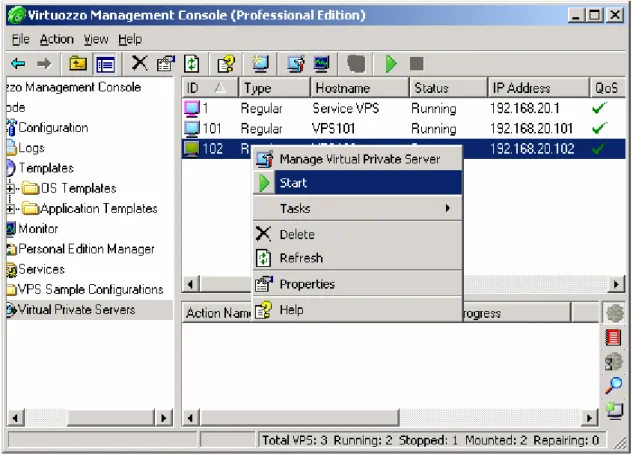
Task: Click the Forward arrow in the toolbar
Action: click(x=44, y=63)
